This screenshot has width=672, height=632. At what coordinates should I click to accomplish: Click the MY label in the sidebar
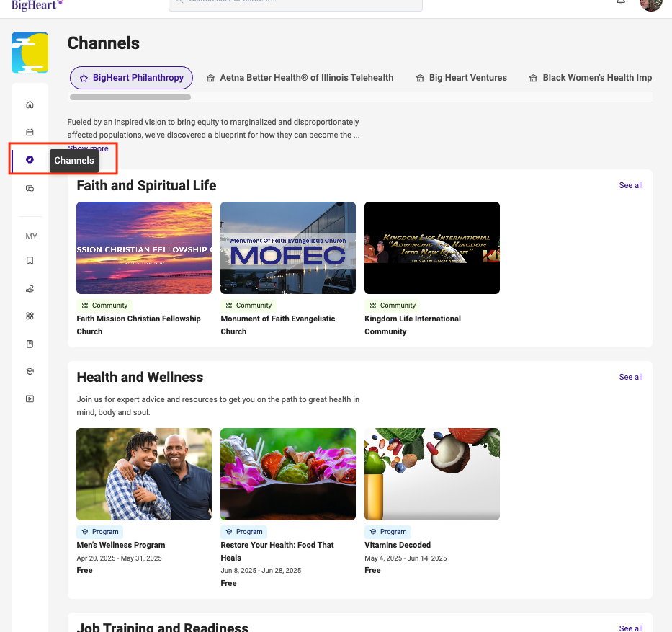tap(31, 236)
